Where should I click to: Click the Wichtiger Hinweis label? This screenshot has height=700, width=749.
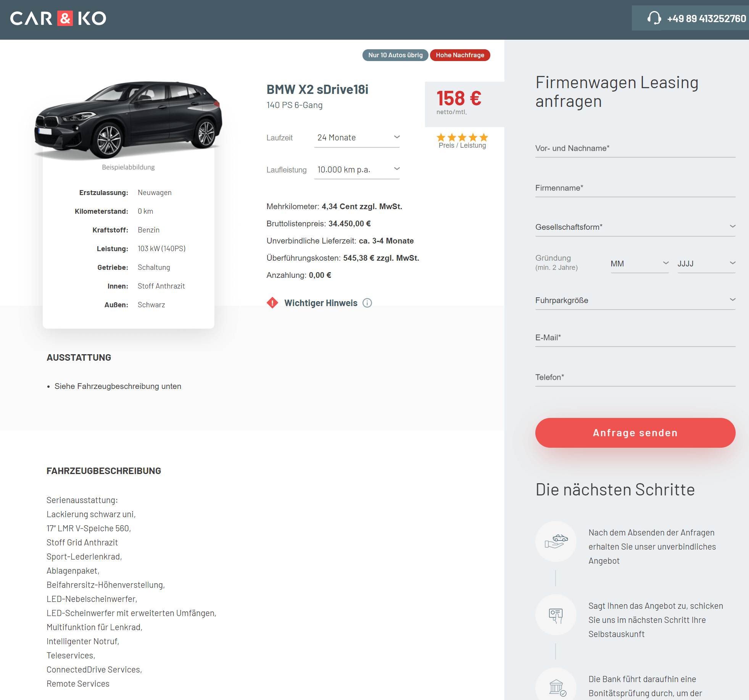[321, 303]
